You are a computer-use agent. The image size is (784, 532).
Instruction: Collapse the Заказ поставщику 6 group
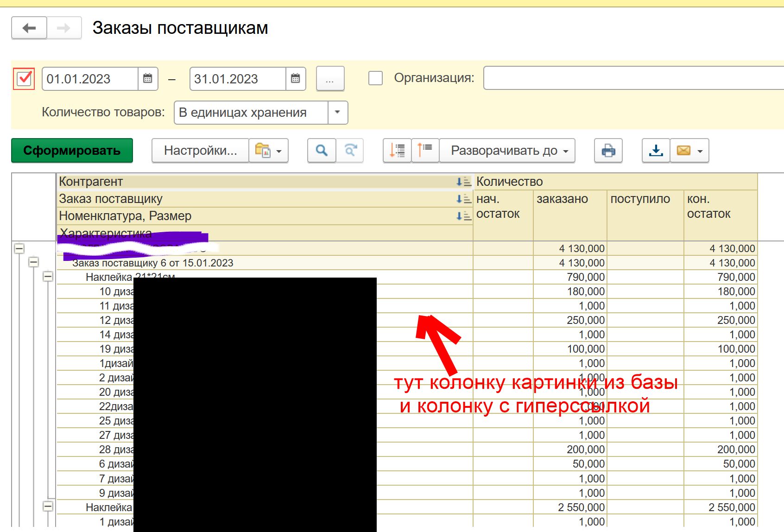(x=33, y=263)
